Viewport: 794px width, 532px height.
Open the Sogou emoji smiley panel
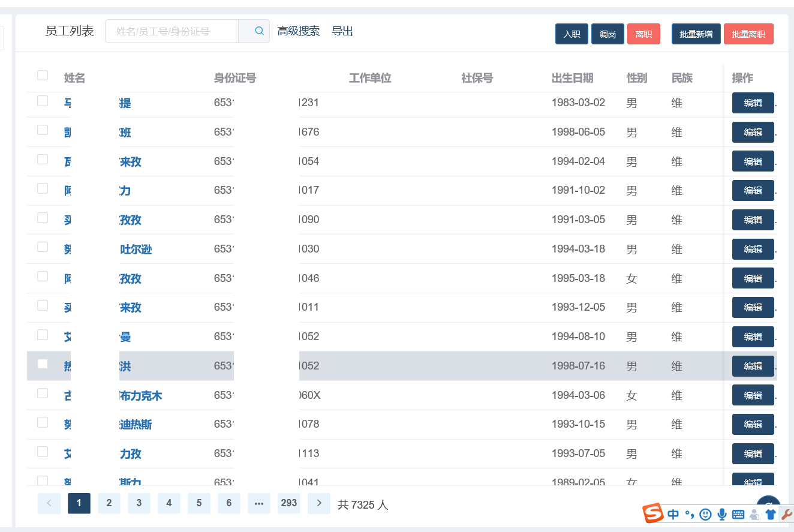[706, 515]
